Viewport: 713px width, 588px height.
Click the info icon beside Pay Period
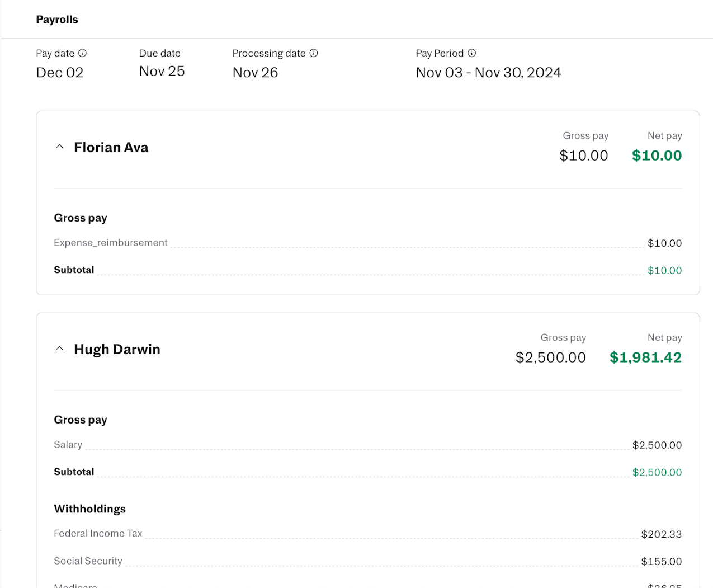(x=472, y=53)
